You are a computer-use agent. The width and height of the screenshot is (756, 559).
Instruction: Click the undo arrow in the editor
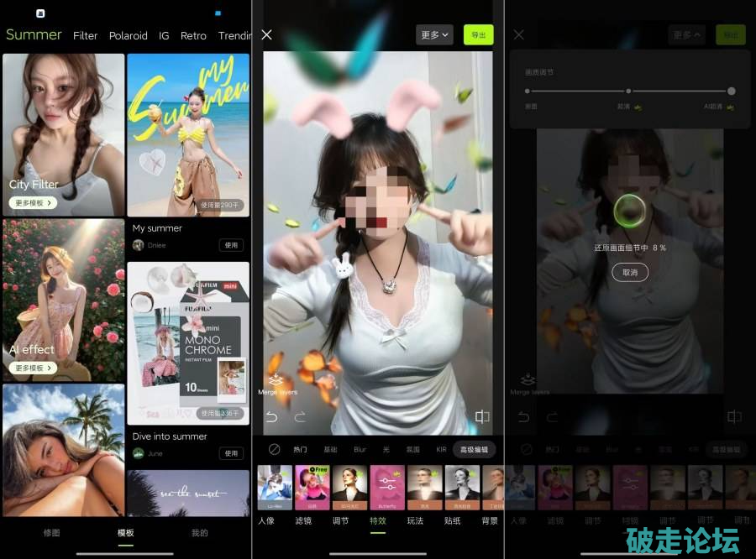click(x=270, y=417)
